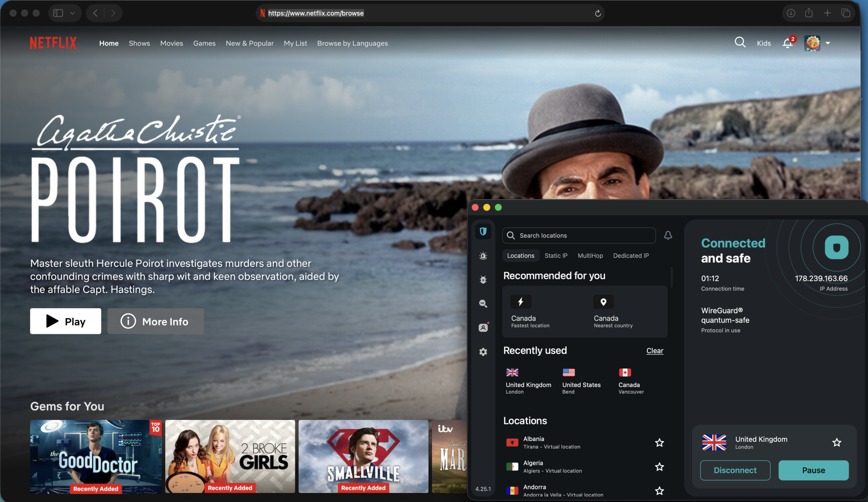Favorite Albania with its star icon
Image resolution: width=868 pixels, height=502 pixels.
pos(659,442)
